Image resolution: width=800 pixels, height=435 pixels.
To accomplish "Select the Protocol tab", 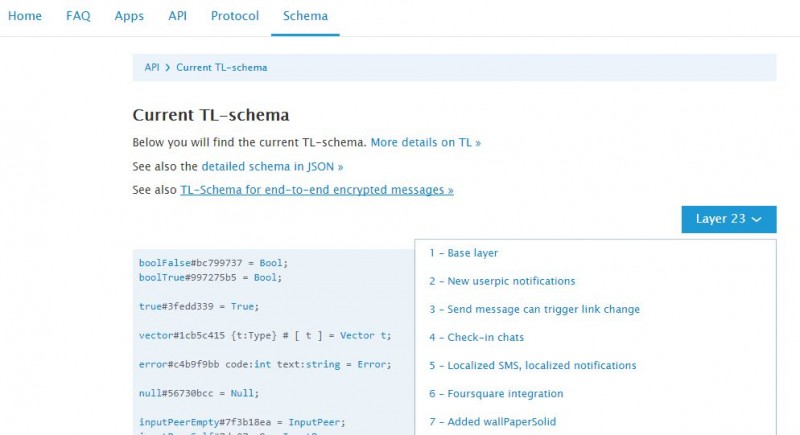I will (x=235, y=16).
